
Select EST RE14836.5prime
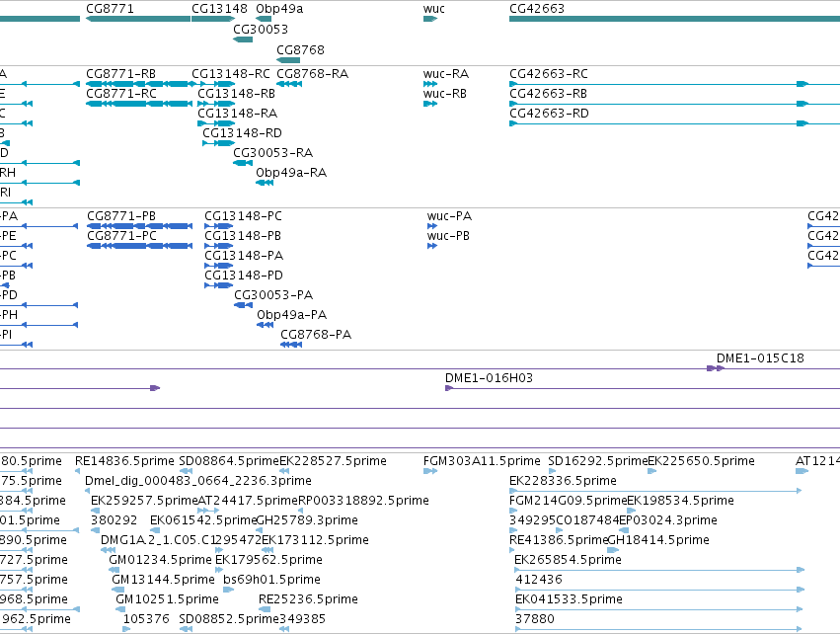pyautogui.click(x=124, y=461)
